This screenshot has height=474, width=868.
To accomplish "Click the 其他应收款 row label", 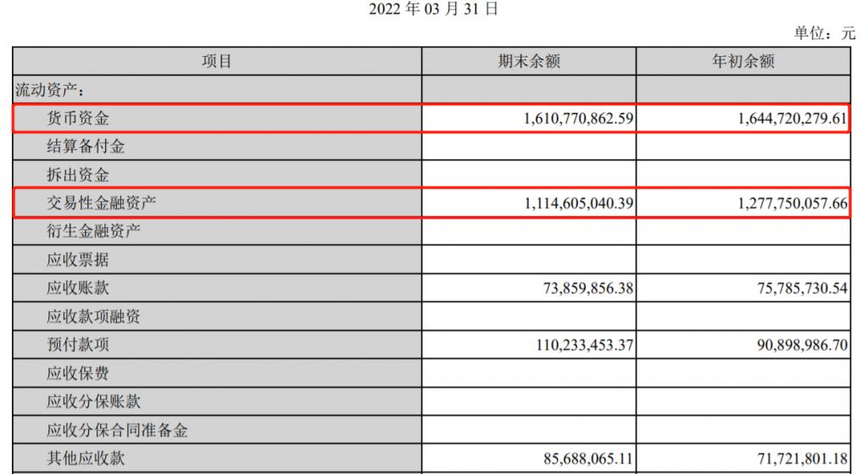I will [86, 458].
